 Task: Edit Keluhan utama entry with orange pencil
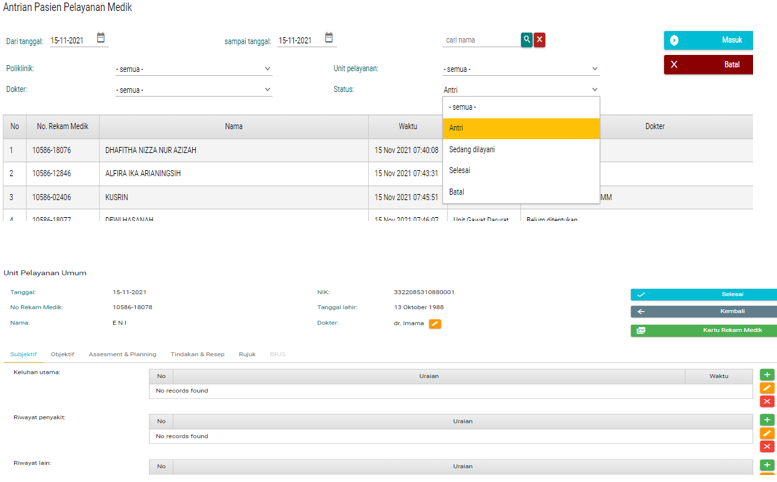767,388
